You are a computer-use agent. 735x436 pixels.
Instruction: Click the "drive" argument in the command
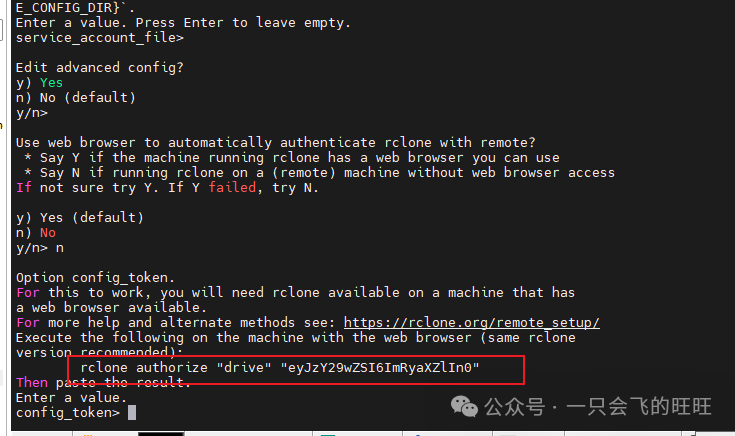click(x=244, y=368)
